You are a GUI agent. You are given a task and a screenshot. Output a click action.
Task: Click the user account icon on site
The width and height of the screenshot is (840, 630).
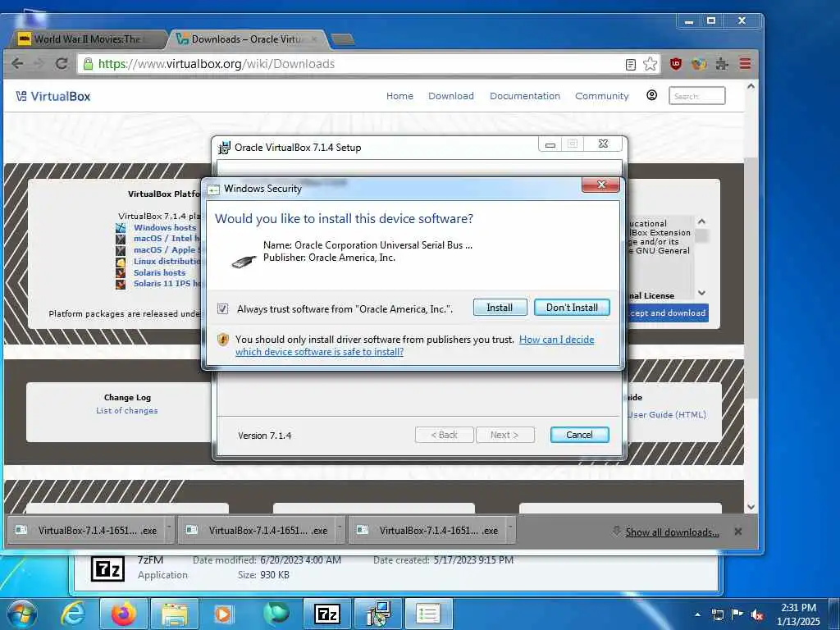[x=651, y=95]
